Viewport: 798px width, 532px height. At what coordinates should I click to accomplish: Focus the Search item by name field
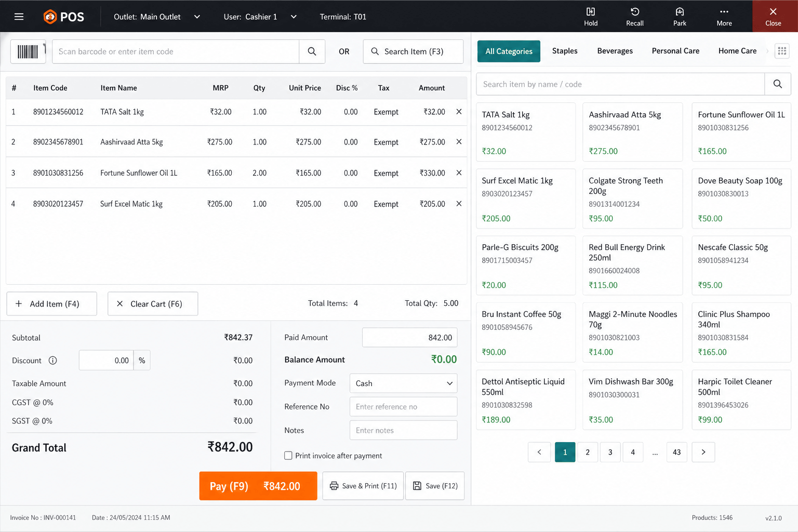click(620, 84)
